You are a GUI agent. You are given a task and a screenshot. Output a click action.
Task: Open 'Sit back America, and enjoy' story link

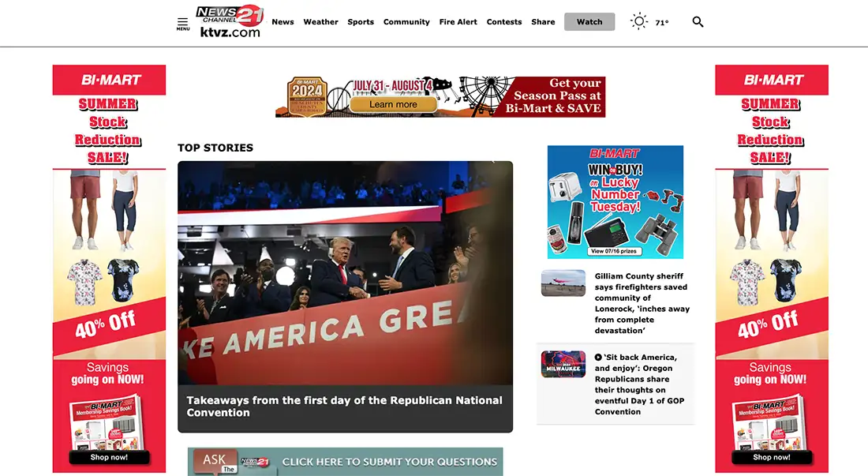point(639,384)
